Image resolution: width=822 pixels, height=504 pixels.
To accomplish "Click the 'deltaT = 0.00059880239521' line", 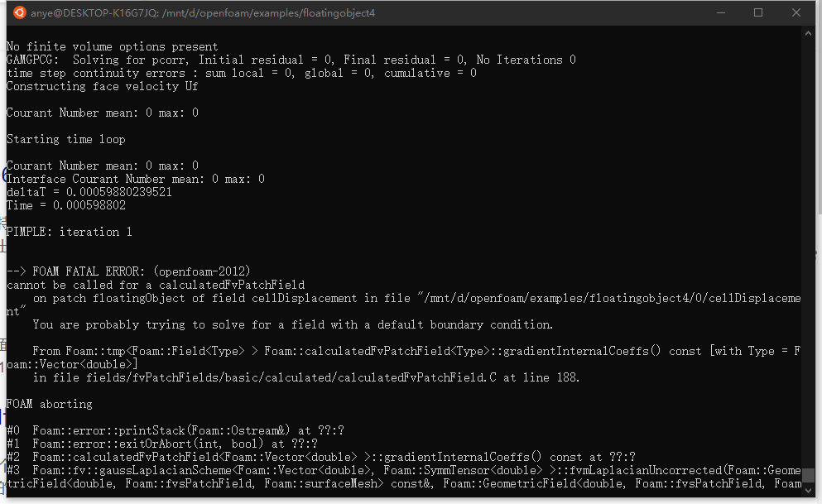I will click(89, 192).
